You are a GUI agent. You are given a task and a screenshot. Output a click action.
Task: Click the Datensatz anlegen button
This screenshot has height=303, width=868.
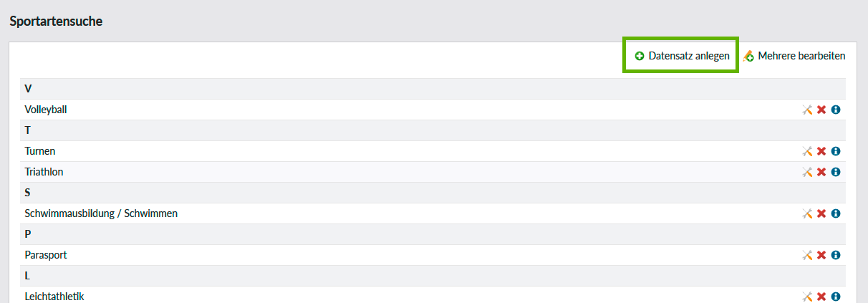point(681,56)
